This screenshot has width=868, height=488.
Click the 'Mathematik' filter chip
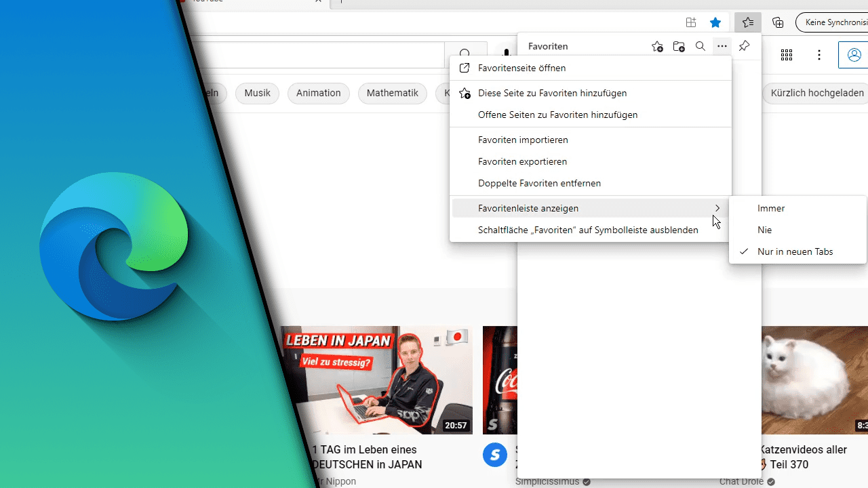[393, 93]
